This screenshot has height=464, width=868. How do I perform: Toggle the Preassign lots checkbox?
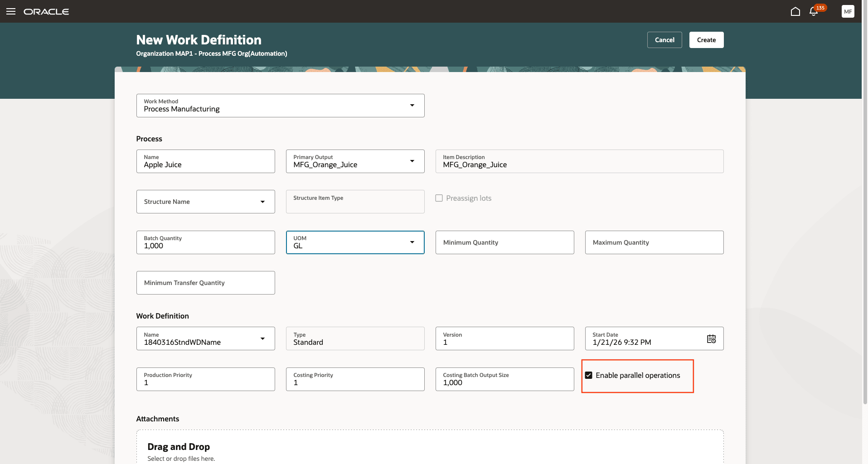point(439,198)
